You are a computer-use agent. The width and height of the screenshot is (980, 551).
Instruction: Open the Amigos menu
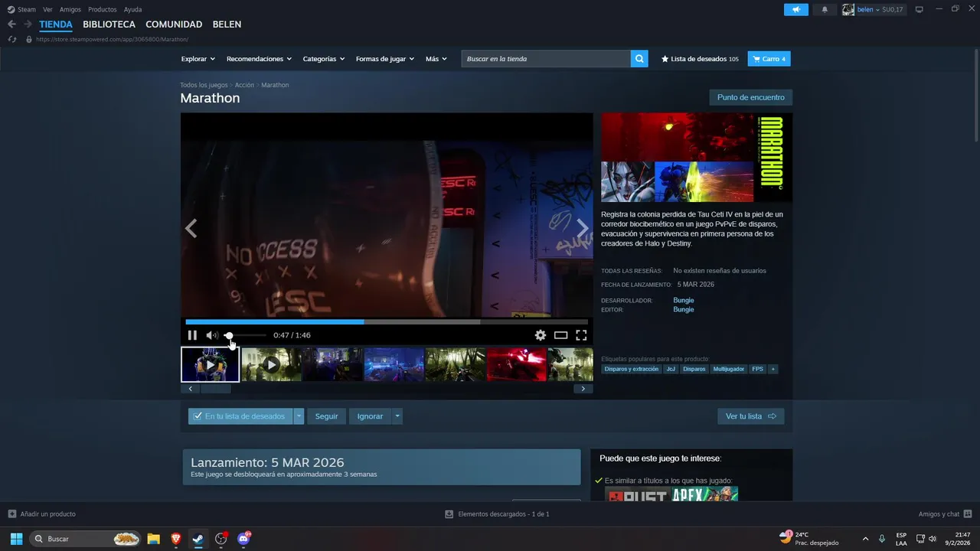tap(70, 9)
